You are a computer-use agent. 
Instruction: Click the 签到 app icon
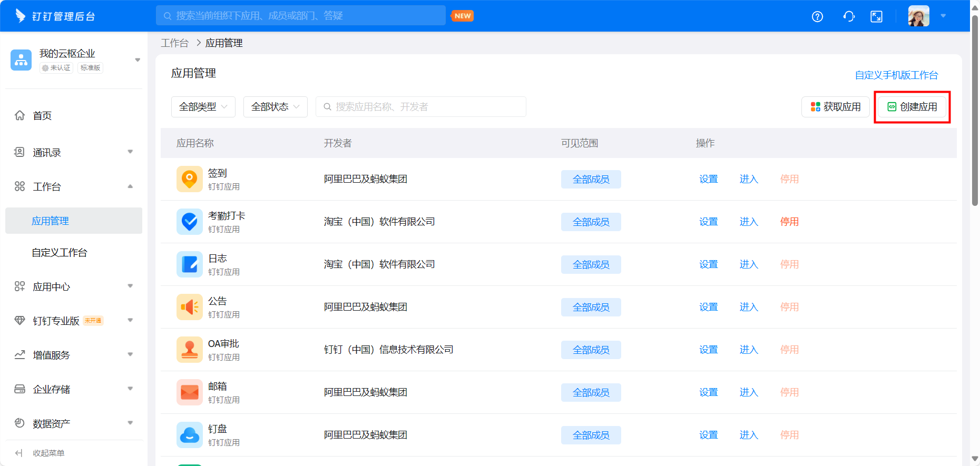click(190, 179)
